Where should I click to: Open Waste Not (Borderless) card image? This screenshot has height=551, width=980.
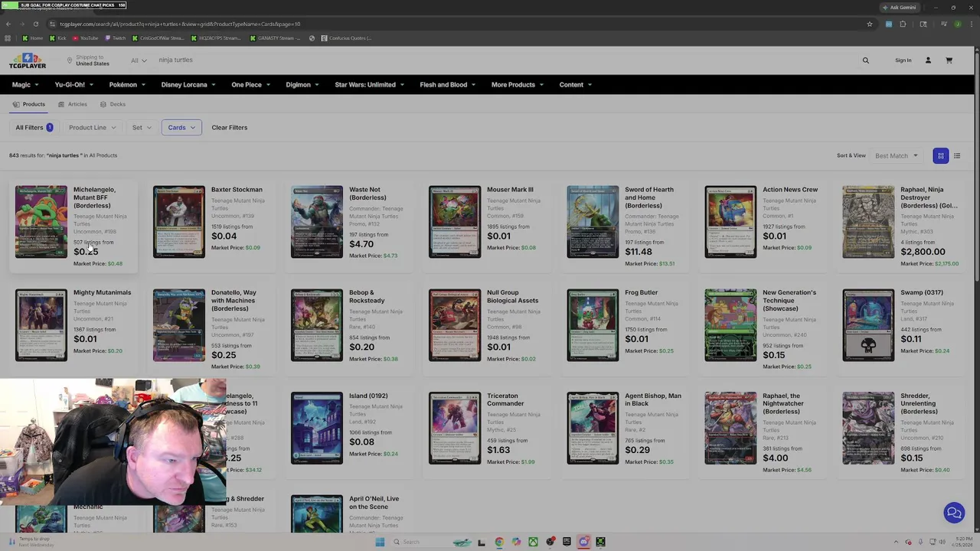click(317, 222)
